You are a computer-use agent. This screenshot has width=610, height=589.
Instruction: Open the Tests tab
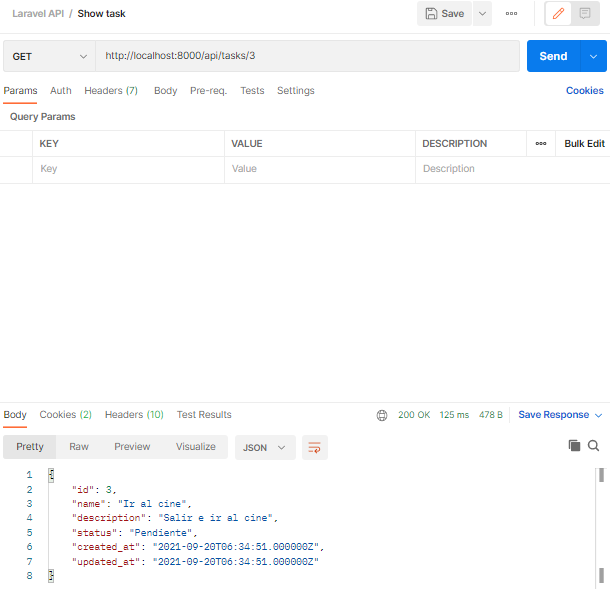coord(252,91)
